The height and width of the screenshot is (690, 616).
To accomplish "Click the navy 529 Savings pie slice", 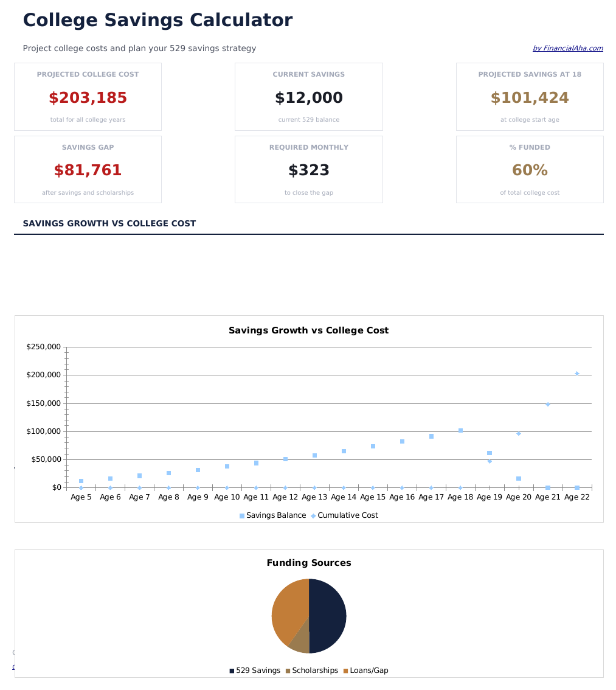I will point(328,616).
